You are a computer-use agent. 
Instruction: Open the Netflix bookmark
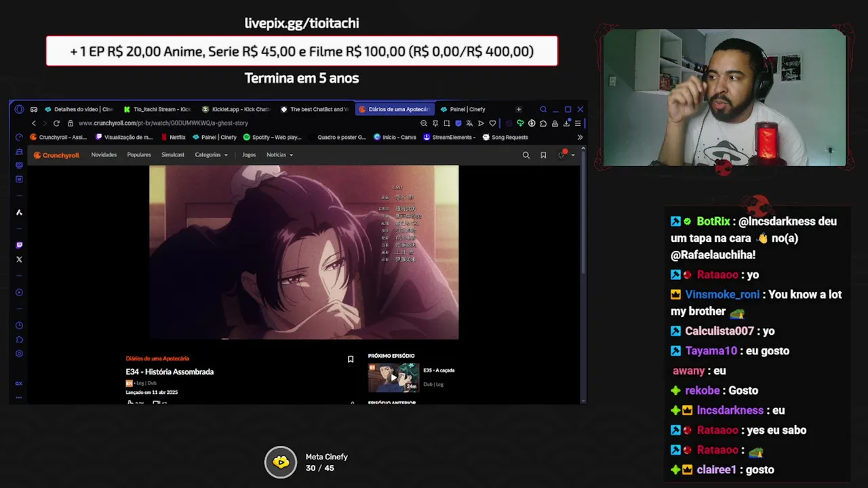(x=174, y=137)
